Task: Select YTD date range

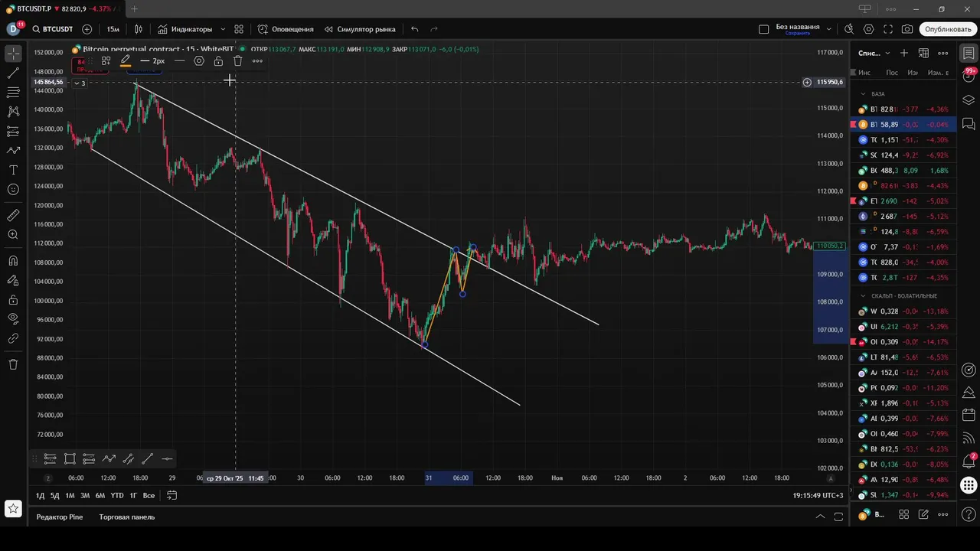Action: (116, 495)
